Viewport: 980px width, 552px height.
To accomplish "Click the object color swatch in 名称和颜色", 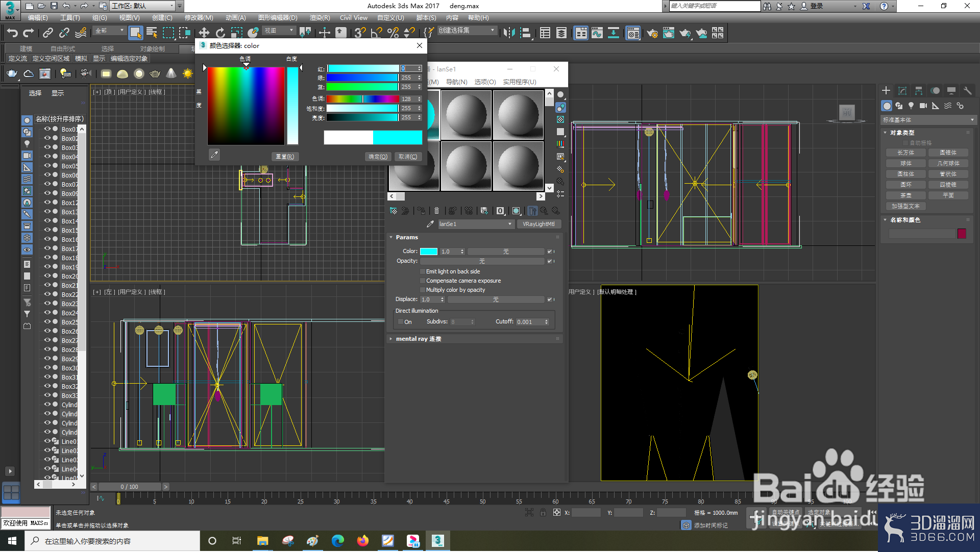I will 962,234.
